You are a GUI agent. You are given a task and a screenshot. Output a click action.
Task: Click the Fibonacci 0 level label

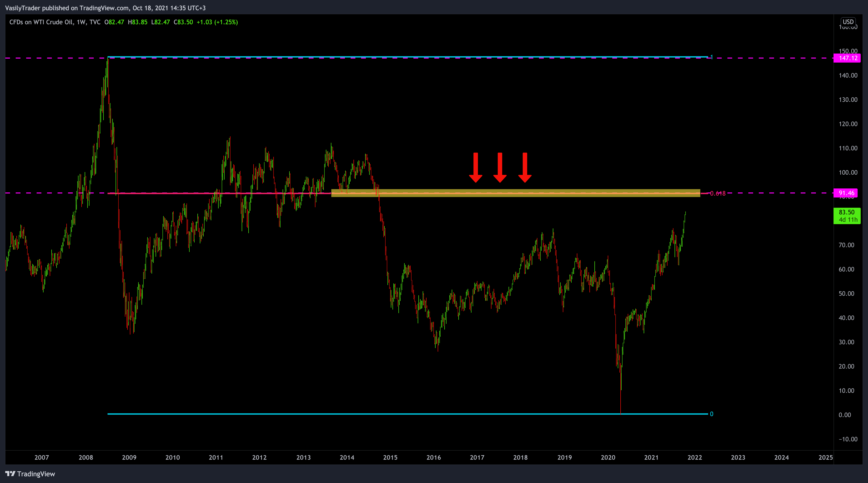pos(711,414)
